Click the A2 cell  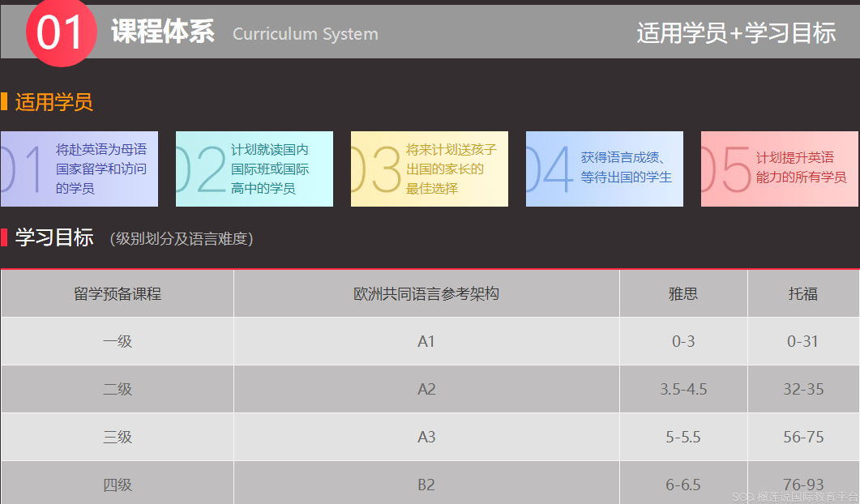(426, 390)
